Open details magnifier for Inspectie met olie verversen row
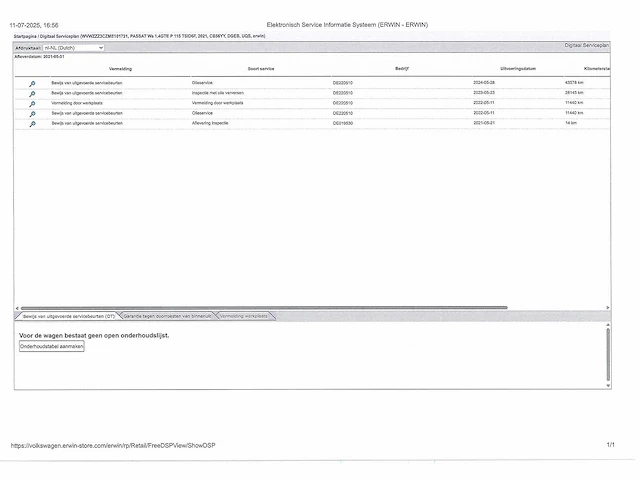The height and width of the screenshot is (480, 640). pyautogui.click(x=32, y=94)
